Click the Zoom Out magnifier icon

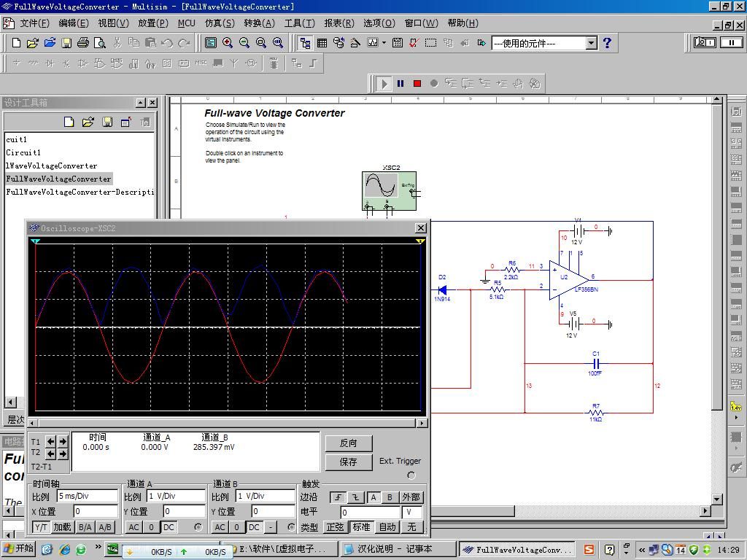(244, 43)
